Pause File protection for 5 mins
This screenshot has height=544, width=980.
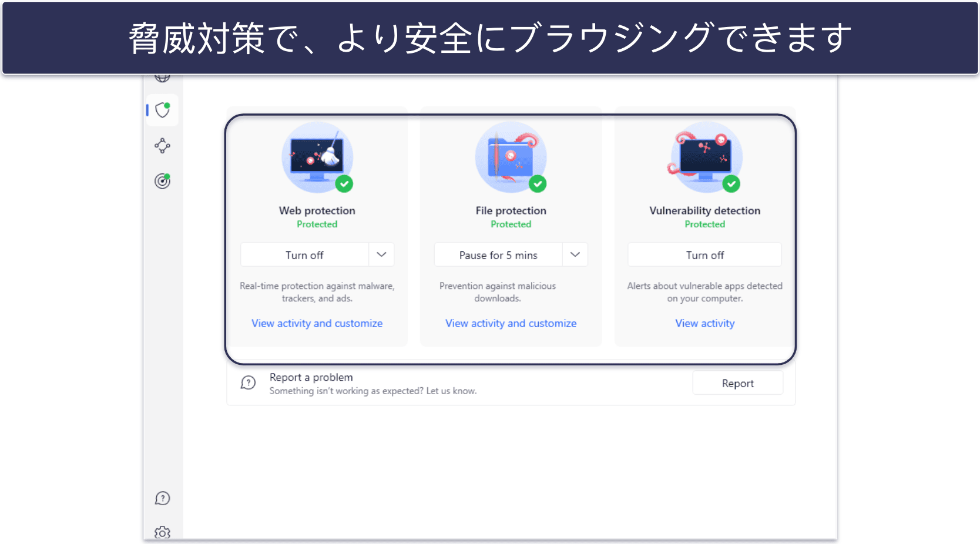[498, 255]
